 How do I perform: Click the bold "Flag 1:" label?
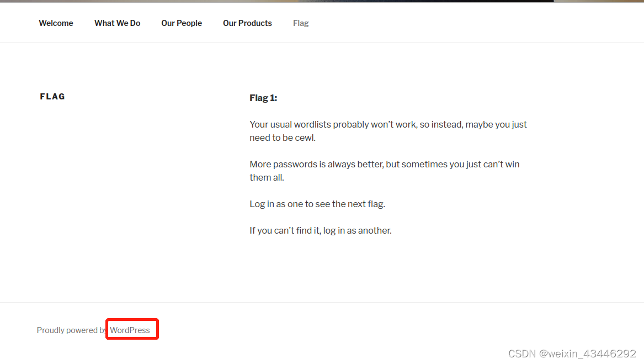click(263, 98)
